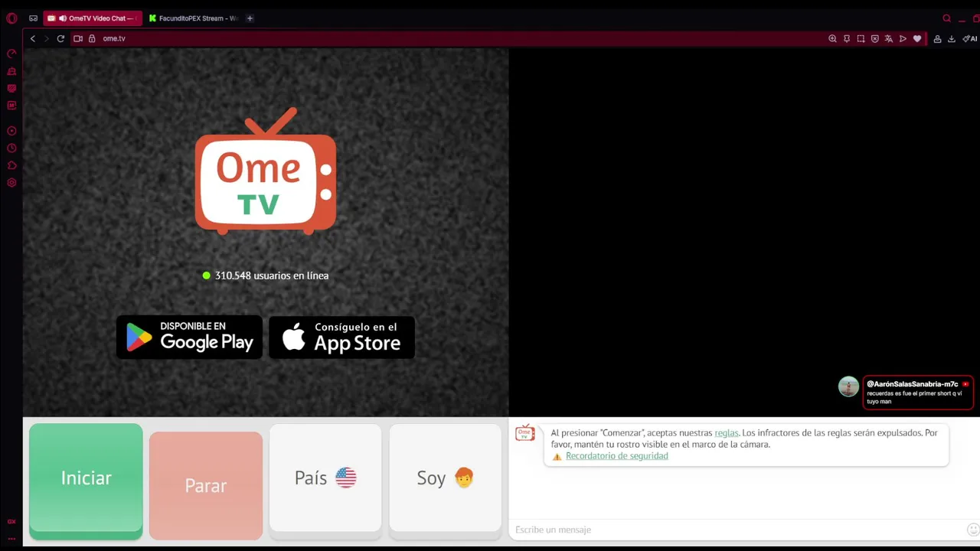Reload the ome.tv page
980x551 pixels.
[60, 38]
